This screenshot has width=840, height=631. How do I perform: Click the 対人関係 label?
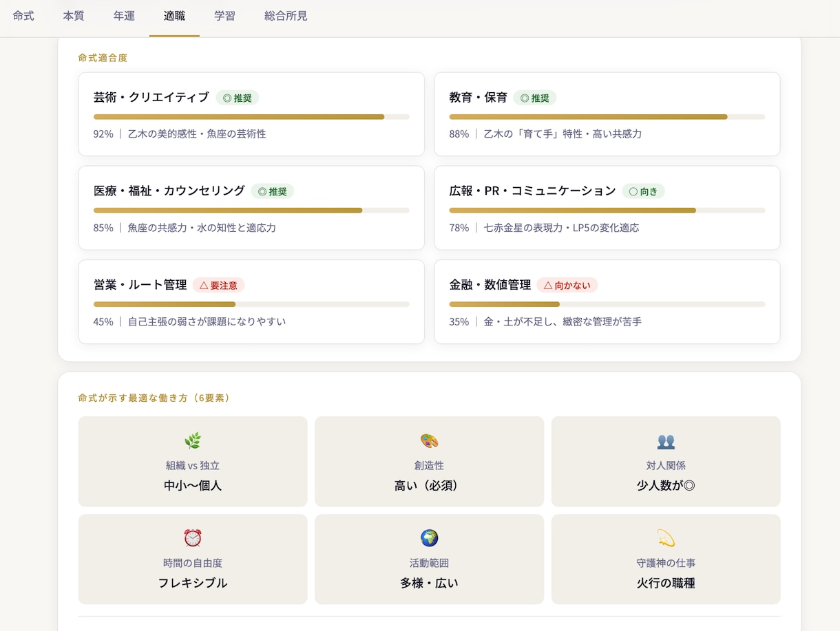click(x=666, y=466)
